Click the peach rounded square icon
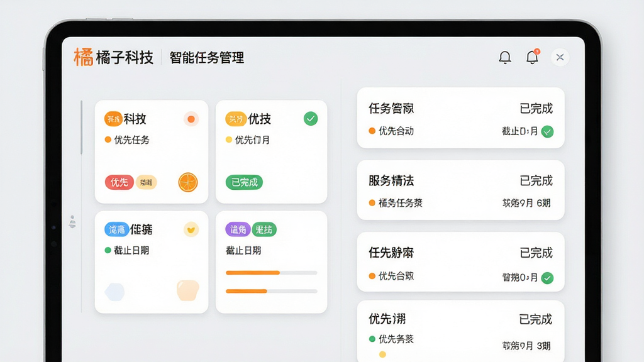The width and height of the screenshot is (644, 362). (x=188, y=290)
